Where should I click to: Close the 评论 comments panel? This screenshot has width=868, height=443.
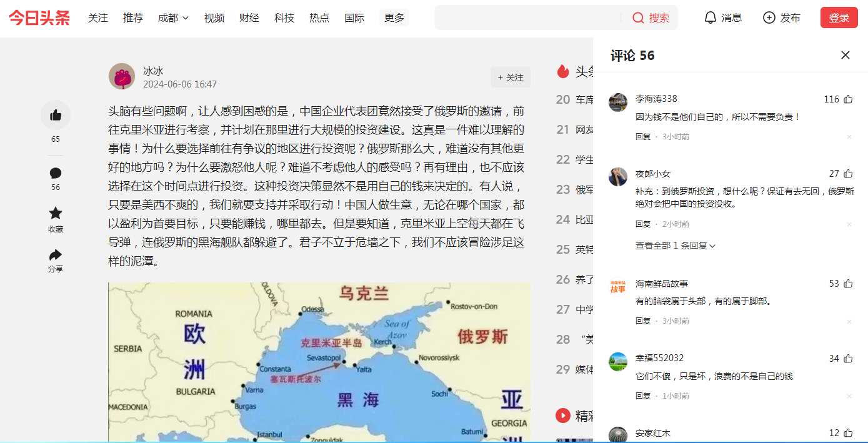846,55
